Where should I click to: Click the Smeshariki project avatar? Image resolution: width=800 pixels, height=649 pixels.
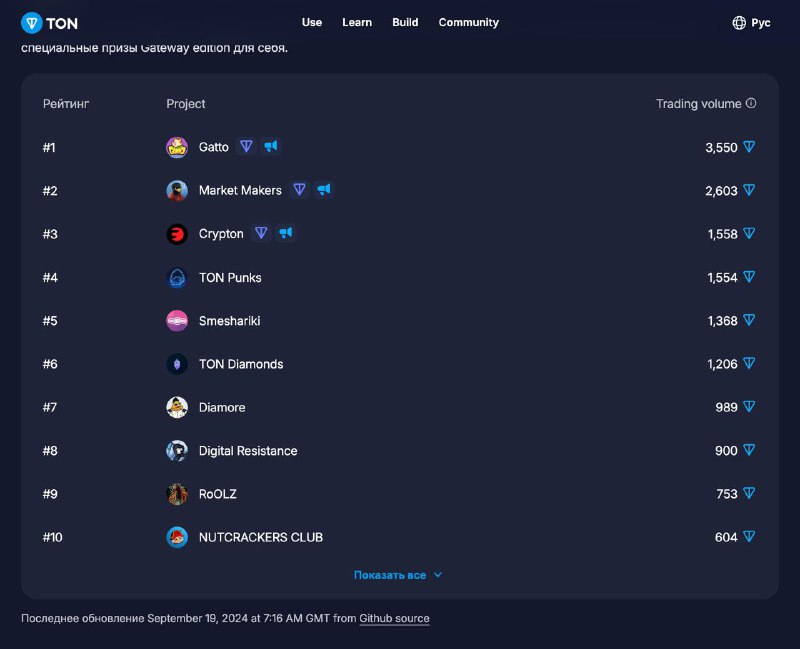[177, 321]
